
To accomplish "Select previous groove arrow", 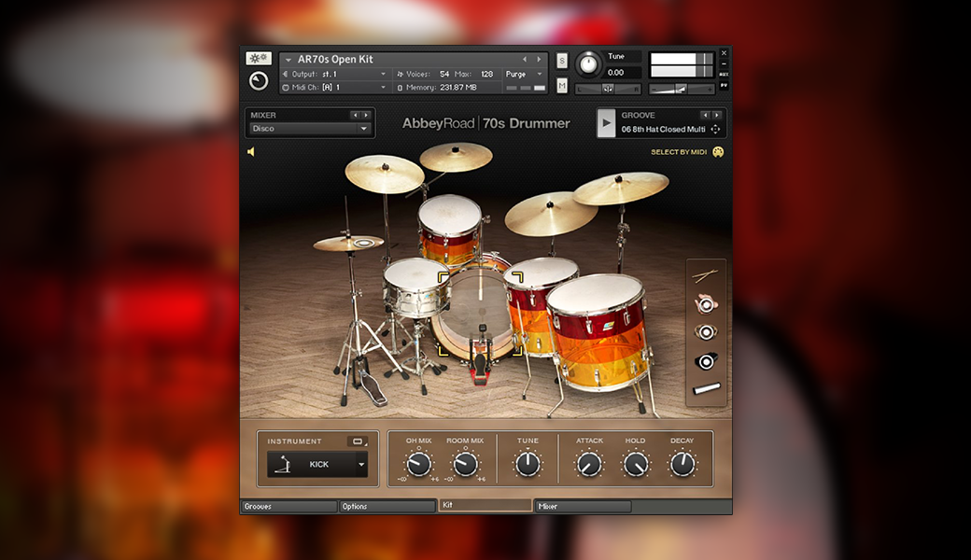I will [x=705, y=115].
